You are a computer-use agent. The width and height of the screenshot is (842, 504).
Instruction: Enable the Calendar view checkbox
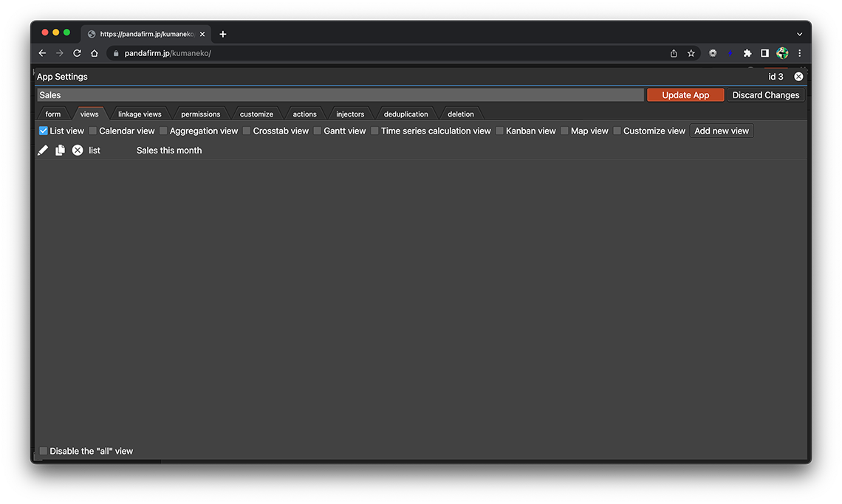[93, 131]
